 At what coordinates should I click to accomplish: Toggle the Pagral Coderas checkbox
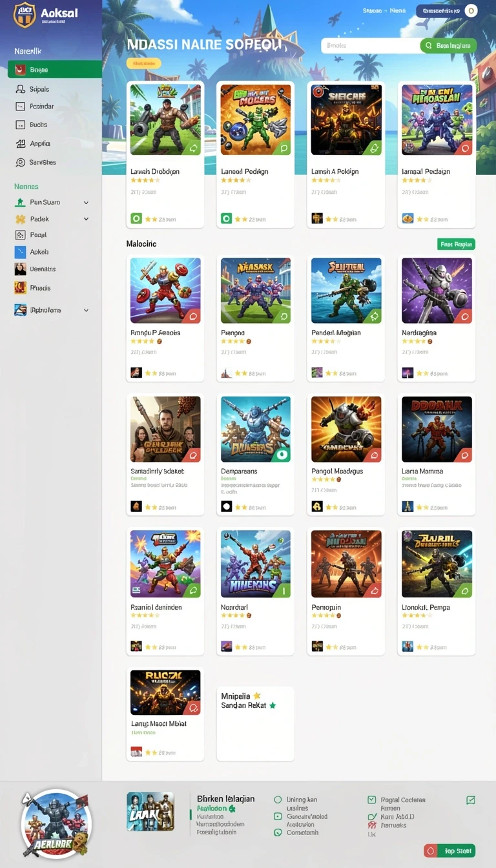[371, 800]
